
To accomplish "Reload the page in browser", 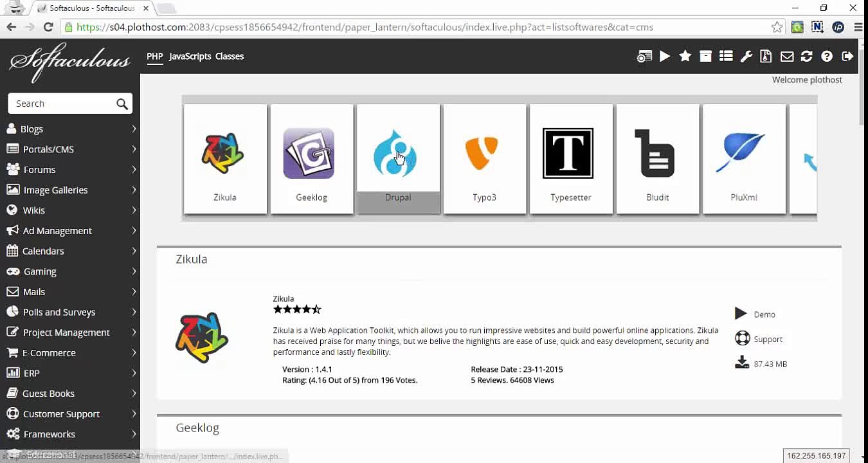I will 48,27.
